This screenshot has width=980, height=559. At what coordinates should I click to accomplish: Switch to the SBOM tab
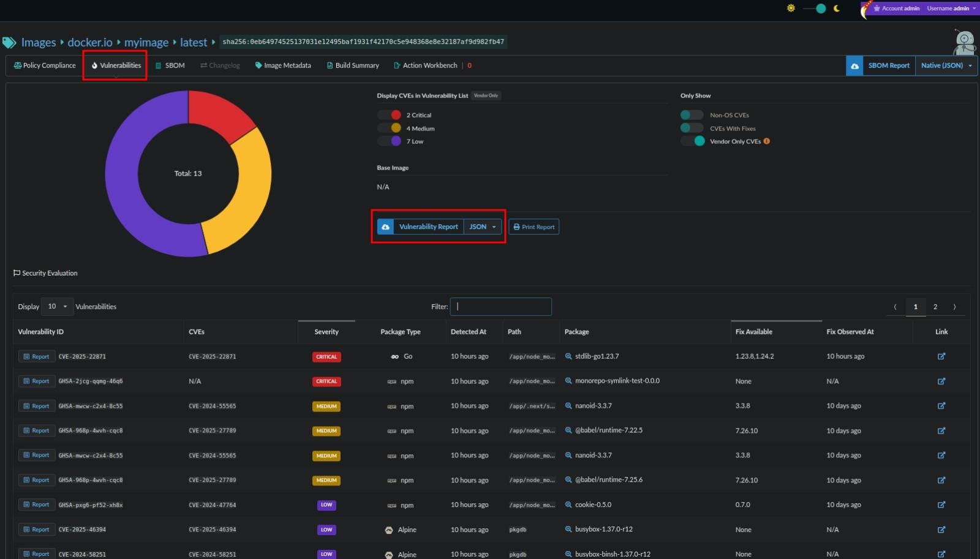coord(170,66)
